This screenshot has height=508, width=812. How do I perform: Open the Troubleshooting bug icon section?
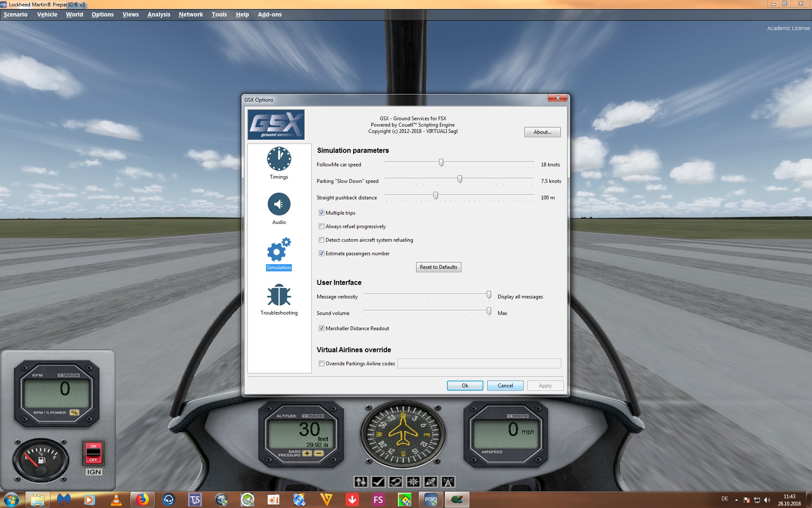click(279, 295)
